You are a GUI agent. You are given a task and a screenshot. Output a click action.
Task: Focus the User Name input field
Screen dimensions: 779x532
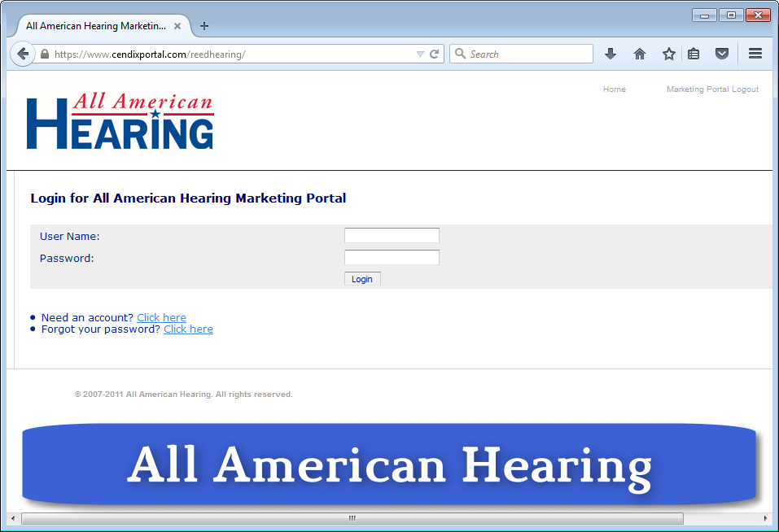click(392, 235)
